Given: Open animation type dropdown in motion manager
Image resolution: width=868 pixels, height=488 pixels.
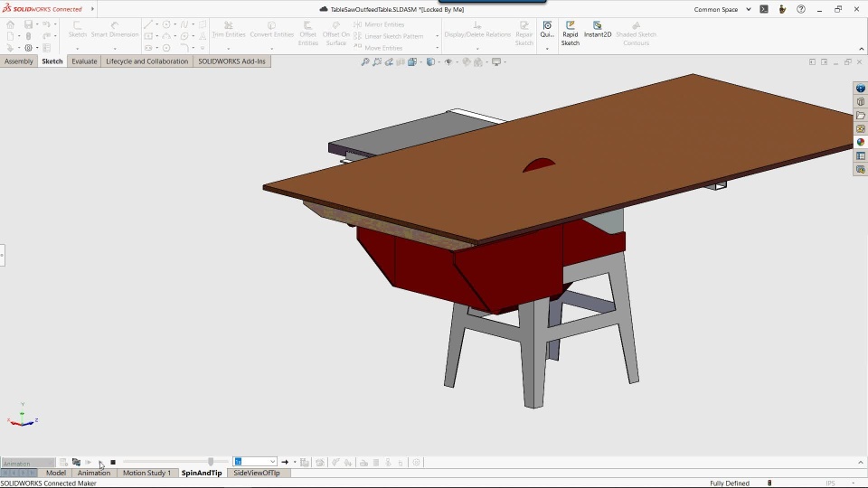Looking at the screenshot, I should point(28,463).
